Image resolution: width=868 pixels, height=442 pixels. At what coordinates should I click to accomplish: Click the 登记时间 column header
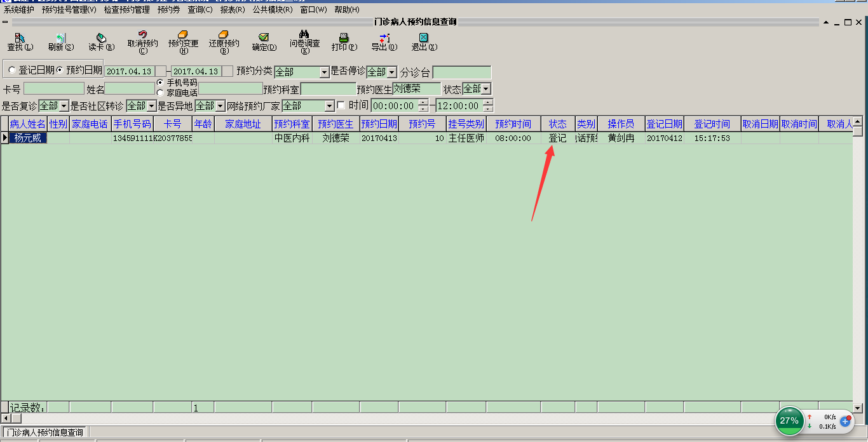click(712, 124)
